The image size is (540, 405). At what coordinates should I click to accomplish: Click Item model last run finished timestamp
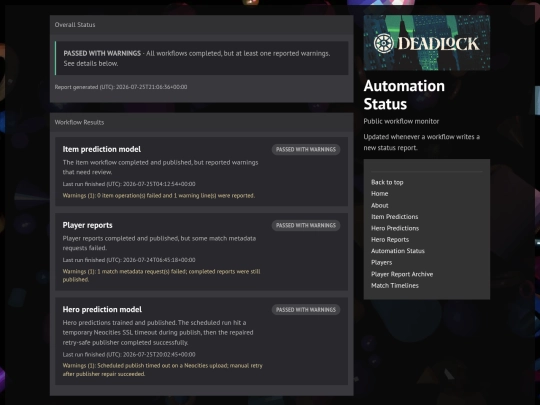(129, 184)
